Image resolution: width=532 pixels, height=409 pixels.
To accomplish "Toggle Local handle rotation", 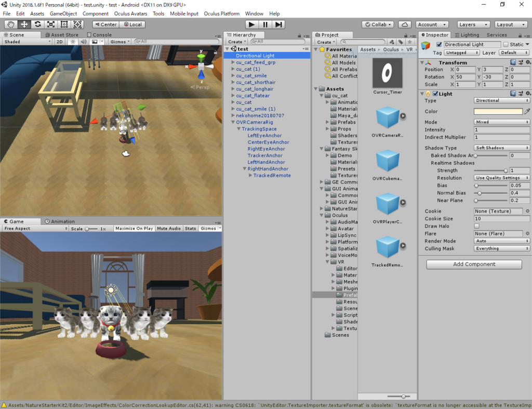I will tap(132, 24).
